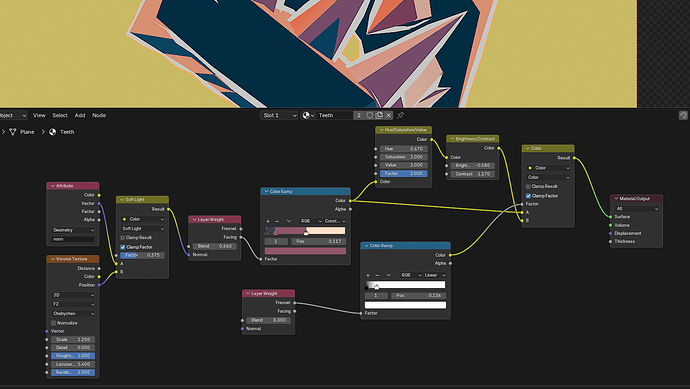Open the Node menu
Image resolution: width=690 pixels, height=389 pixels.
[x=99, y=115]
